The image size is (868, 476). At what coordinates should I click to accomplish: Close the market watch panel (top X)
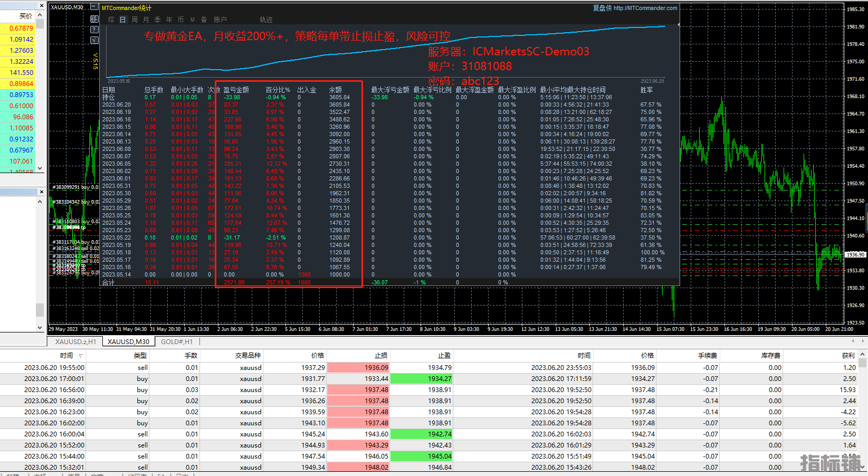42,6
